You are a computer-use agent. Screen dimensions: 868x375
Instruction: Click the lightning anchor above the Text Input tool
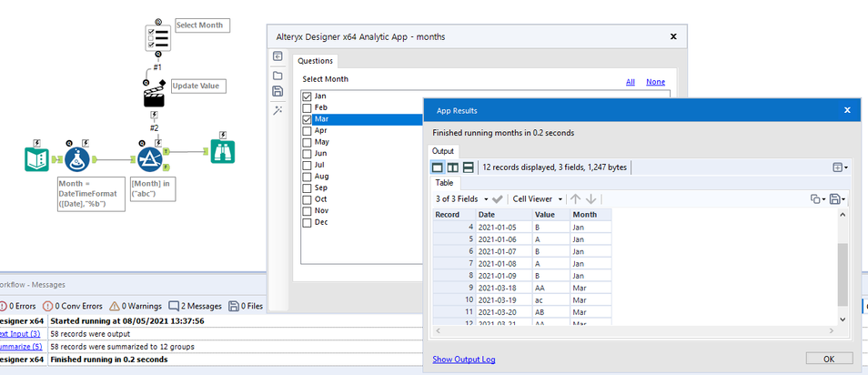click(36, 142)
